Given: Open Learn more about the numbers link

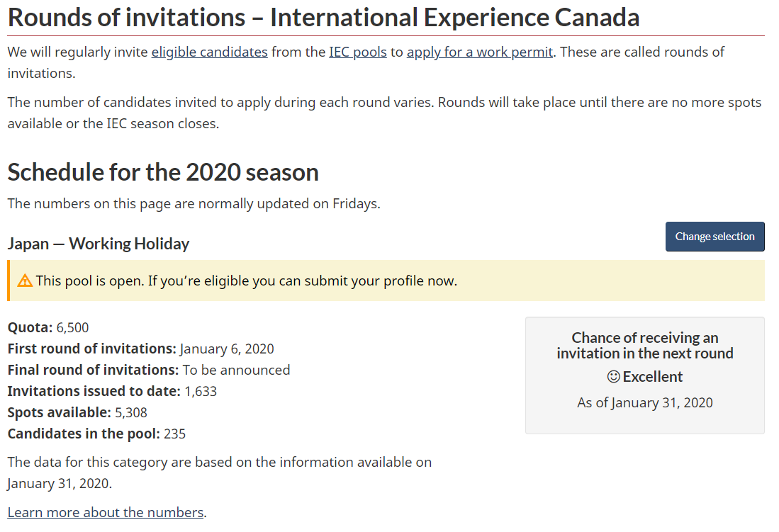Looking at the screenshot, I should point(106,512).
